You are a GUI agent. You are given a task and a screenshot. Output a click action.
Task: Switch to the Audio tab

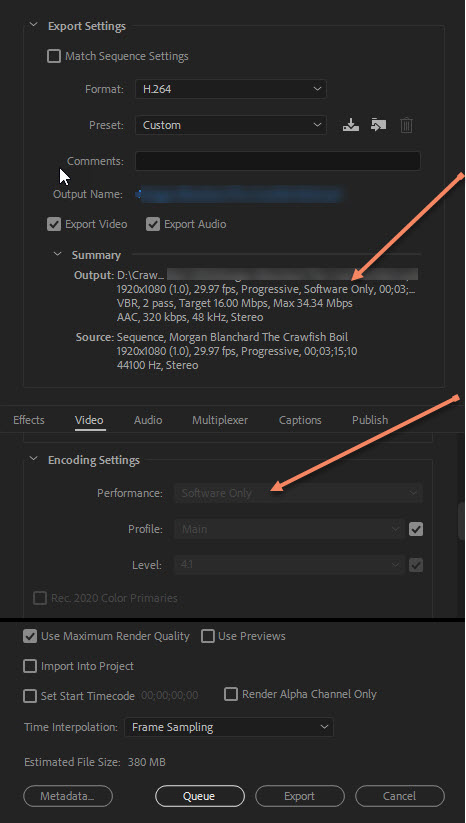click(x=148, y=420)
